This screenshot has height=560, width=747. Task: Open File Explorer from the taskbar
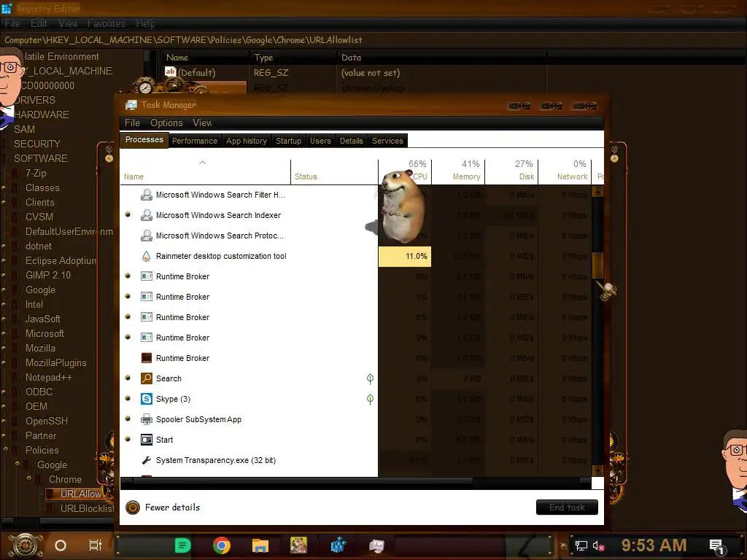pyautogui.click(x=260, y=545)
